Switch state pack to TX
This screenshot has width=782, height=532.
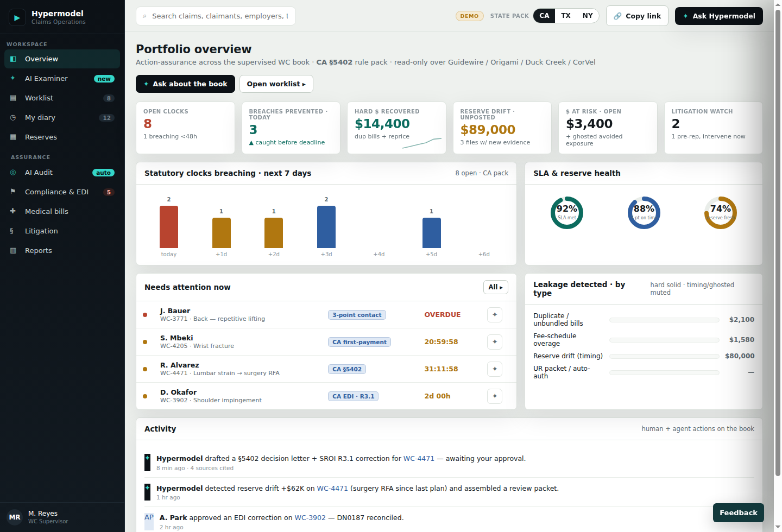click(566, 16)
